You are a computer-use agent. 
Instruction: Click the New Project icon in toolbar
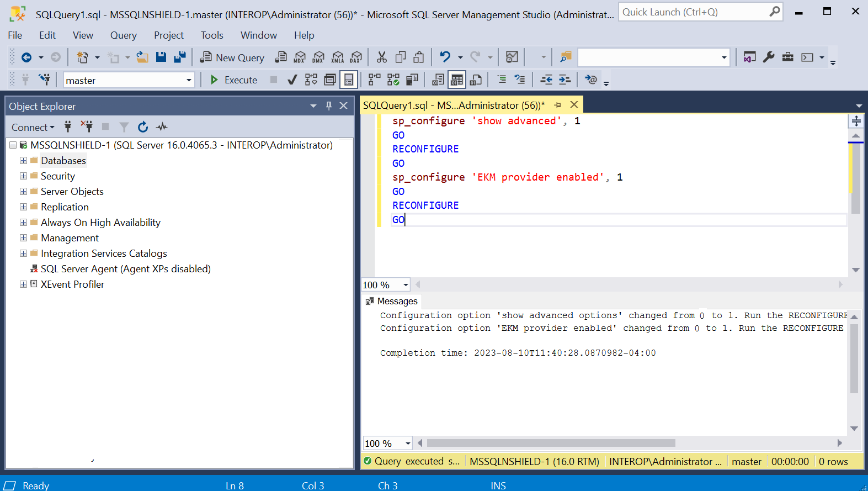(83, 57)
